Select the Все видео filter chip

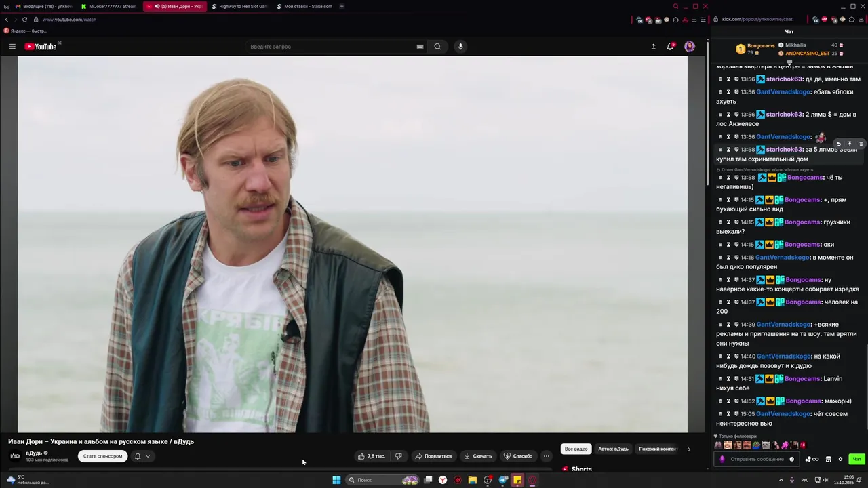pos(576,449)
